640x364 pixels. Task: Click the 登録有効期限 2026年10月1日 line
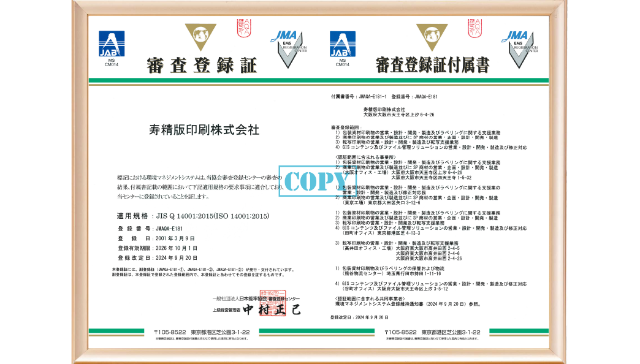(158, 248)
